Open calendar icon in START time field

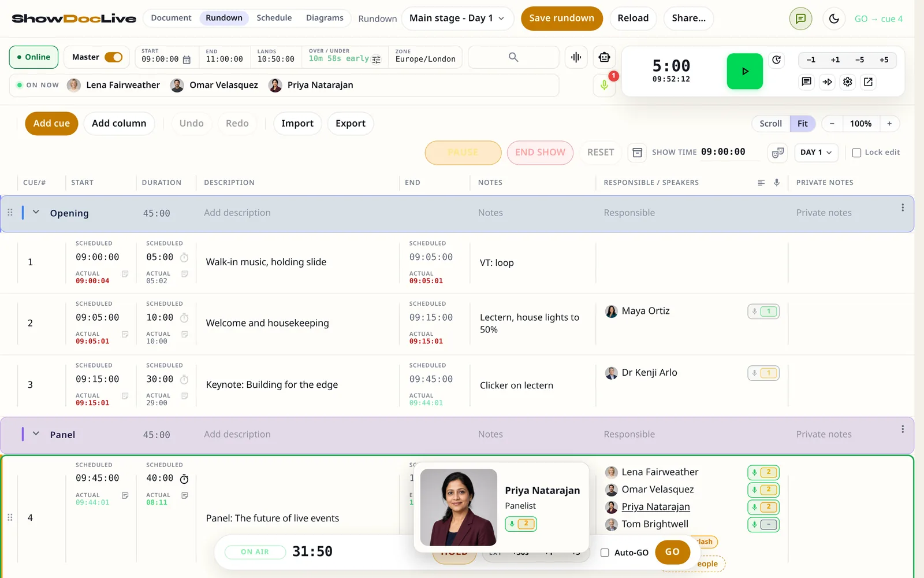[187, 60]
